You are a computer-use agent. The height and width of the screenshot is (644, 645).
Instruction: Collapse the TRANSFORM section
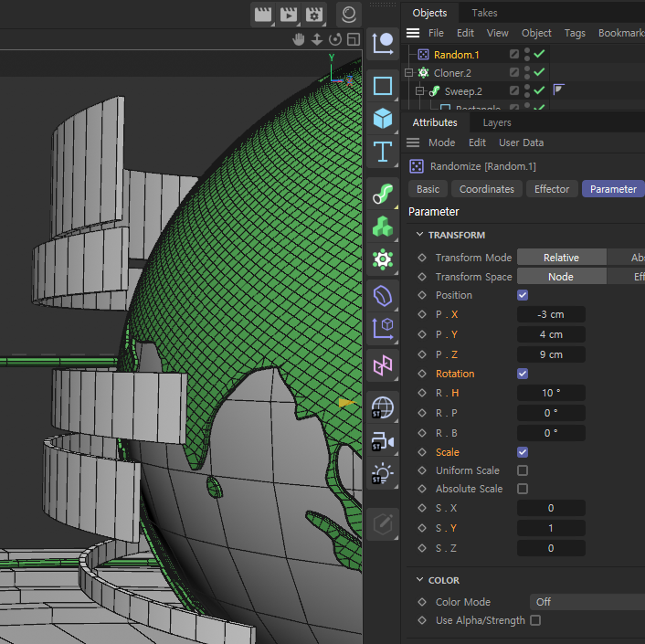pos(419,235)
